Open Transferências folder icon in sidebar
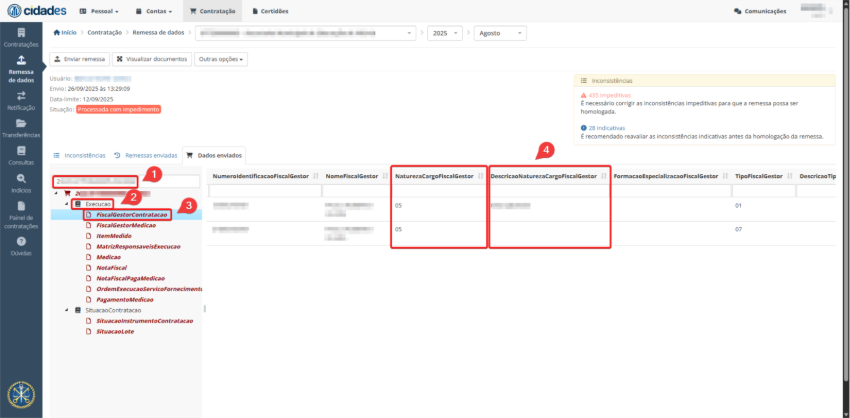The width and height of the screenshot is (850, 418). click(x=20, y=127)
